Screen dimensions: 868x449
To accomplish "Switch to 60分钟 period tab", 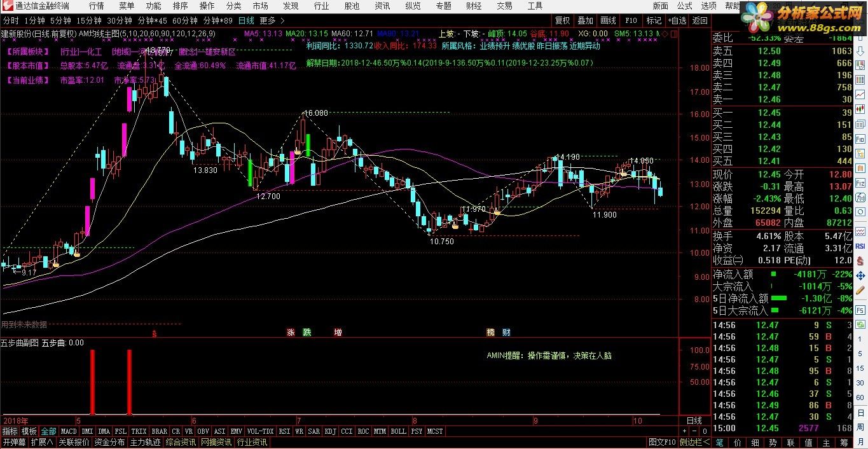I will coord(185,20).
